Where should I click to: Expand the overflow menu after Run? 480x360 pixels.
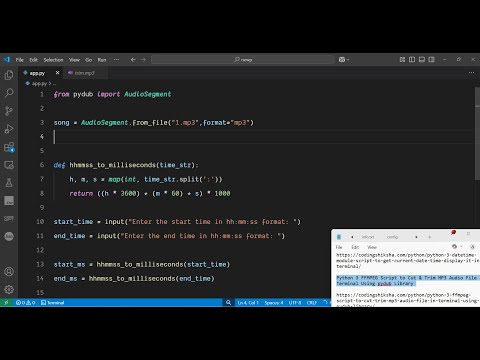pyautogui.click(x=116, y=60)
